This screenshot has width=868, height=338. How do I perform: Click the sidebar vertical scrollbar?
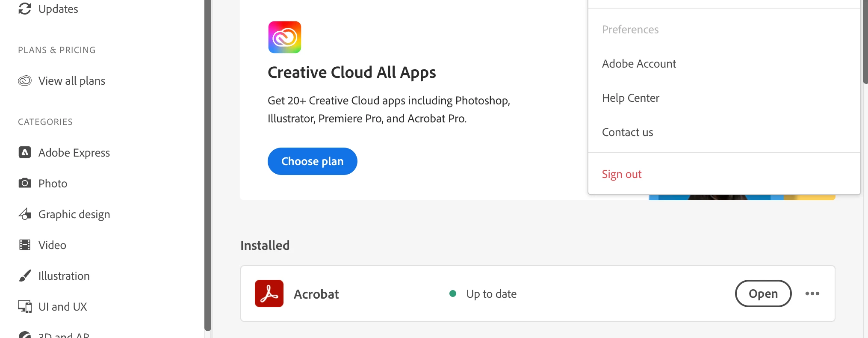point(208,165)
